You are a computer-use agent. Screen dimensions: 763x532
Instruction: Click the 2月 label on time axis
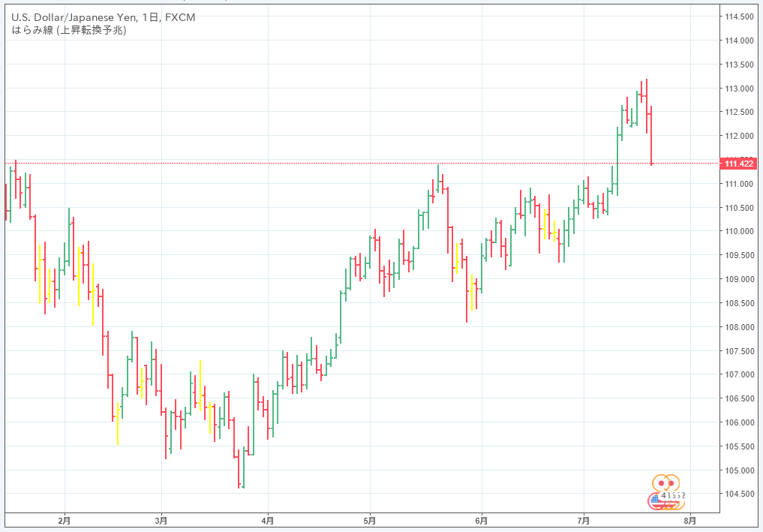(x=65, y=521)
